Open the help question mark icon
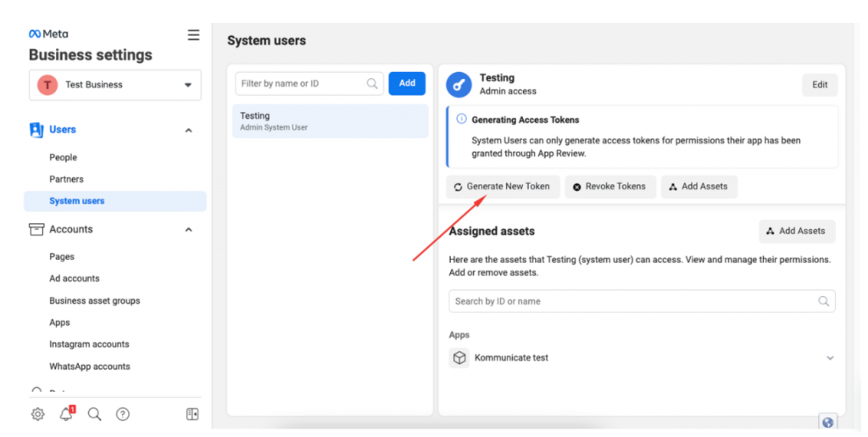 [x=123, y=414]
